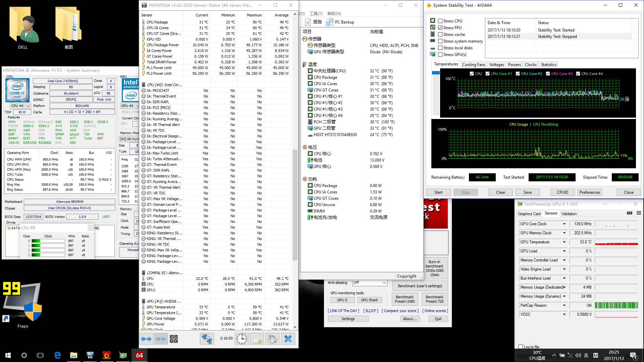Screen dimensions: 644x362
Task: Click Start in the AIDA64 stability test
Action: 438,192
